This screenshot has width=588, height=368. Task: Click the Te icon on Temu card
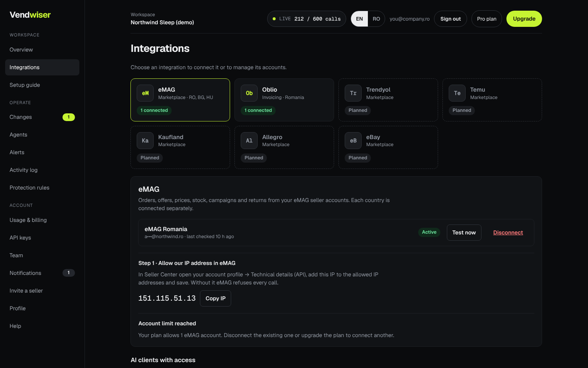(457, 93)
